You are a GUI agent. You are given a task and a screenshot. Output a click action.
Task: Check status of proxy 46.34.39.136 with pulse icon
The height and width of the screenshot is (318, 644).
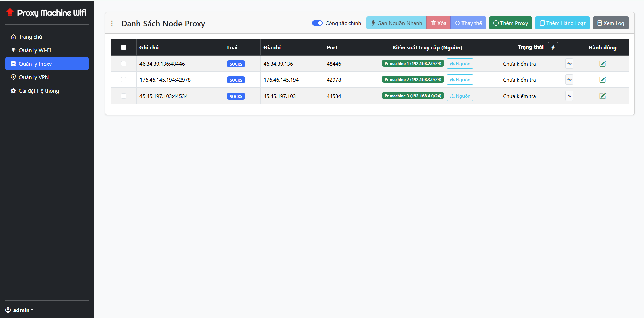(x=569, y=64)
